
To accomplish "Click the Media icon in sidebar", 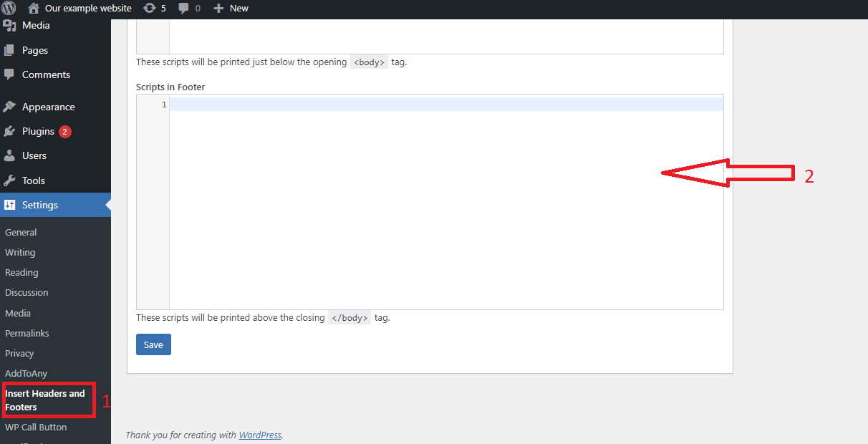I will [x=9, y=26].
